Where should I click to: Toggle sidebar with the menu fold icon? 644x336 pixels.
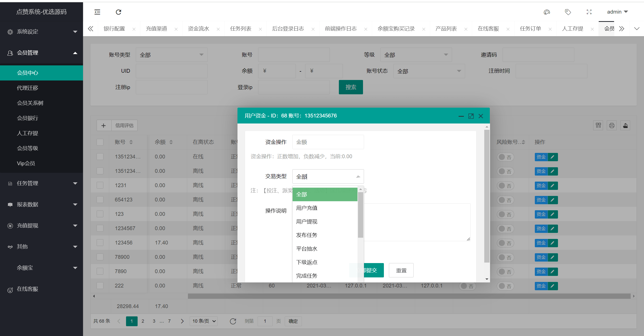pos(97,12)
